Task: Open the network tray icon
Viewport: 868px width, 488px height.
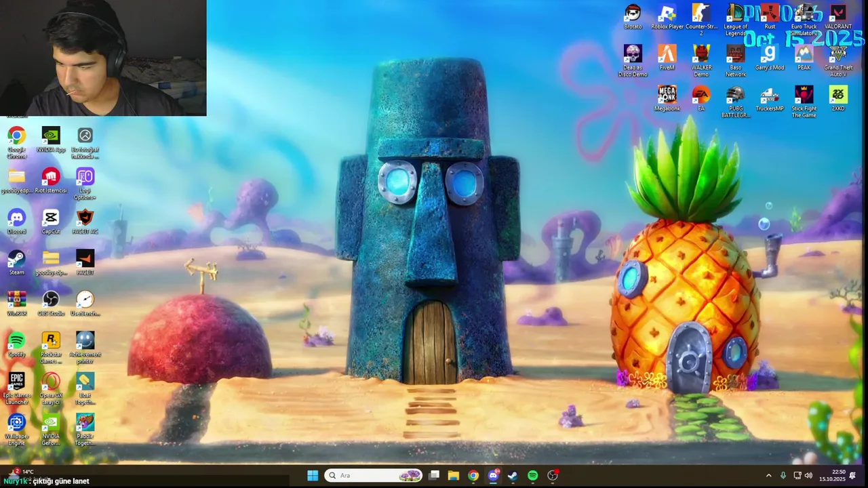Action: point(797,476)
